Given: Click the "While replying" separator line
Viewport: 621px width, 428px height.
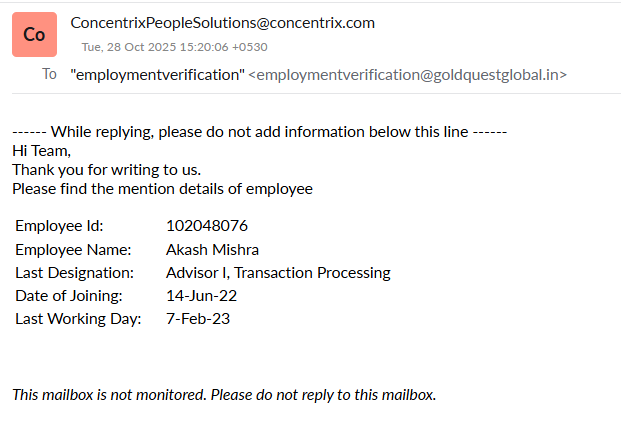Looking at the screenshot, I should click(x=260, y=132).
